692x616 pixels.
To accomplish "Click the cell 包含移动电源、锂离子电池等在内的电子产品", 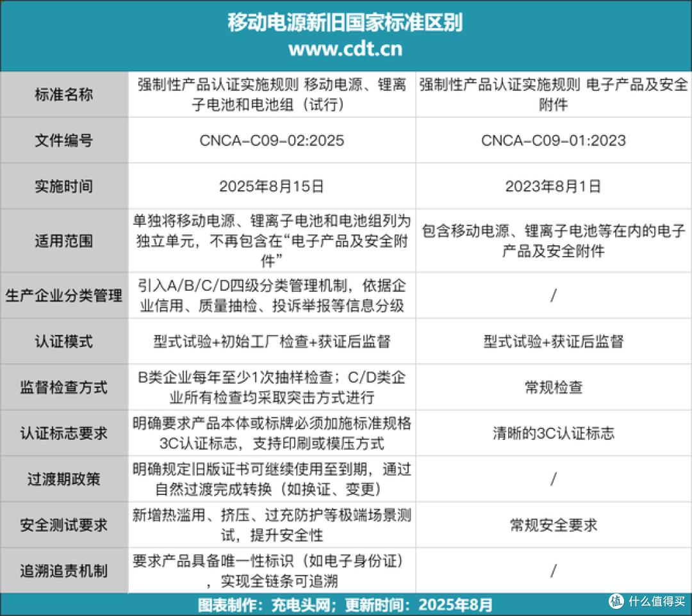I will (554, 241).
